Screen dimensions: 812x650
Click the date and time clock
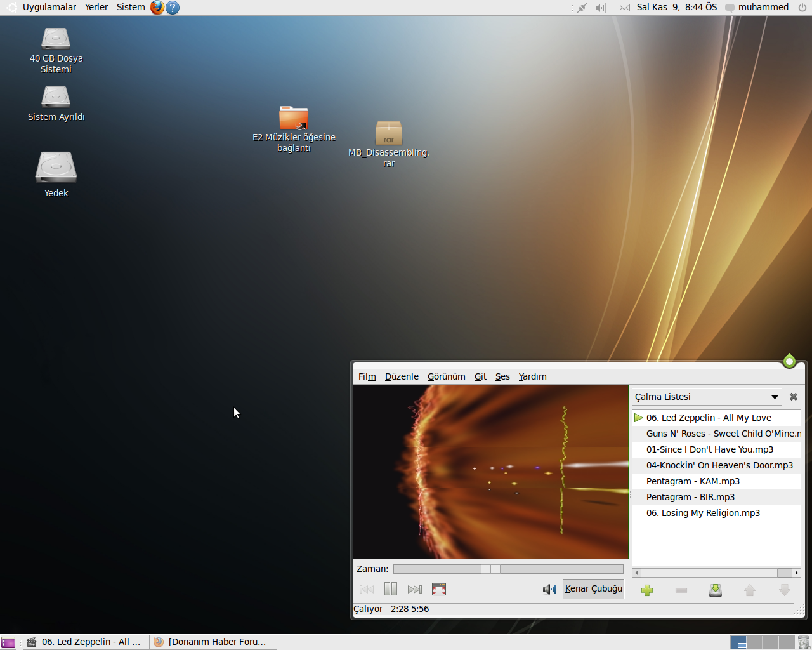click(x=677, y=7)
